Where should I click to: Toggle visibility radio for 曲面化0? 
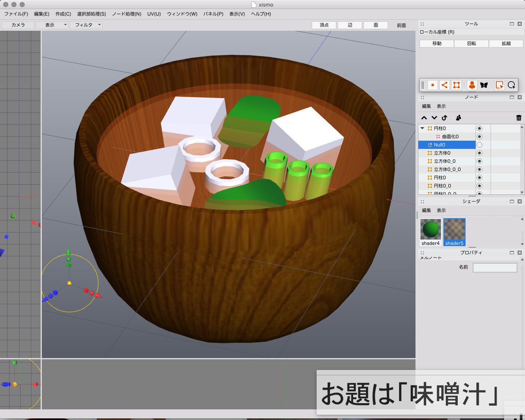pos(479,136)
